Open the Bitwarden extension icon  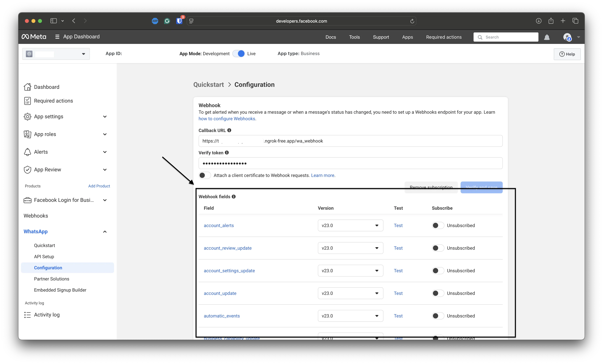(x=179, y=21)
